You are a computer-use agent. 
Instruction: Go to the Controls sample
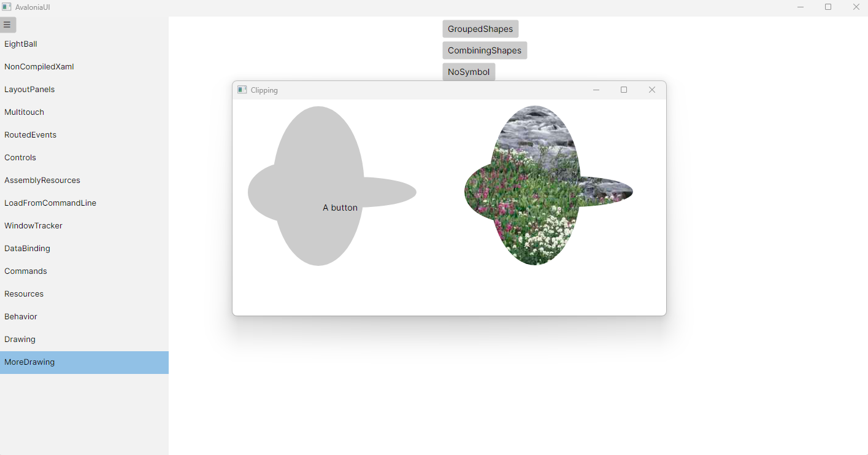pos(84,158)
